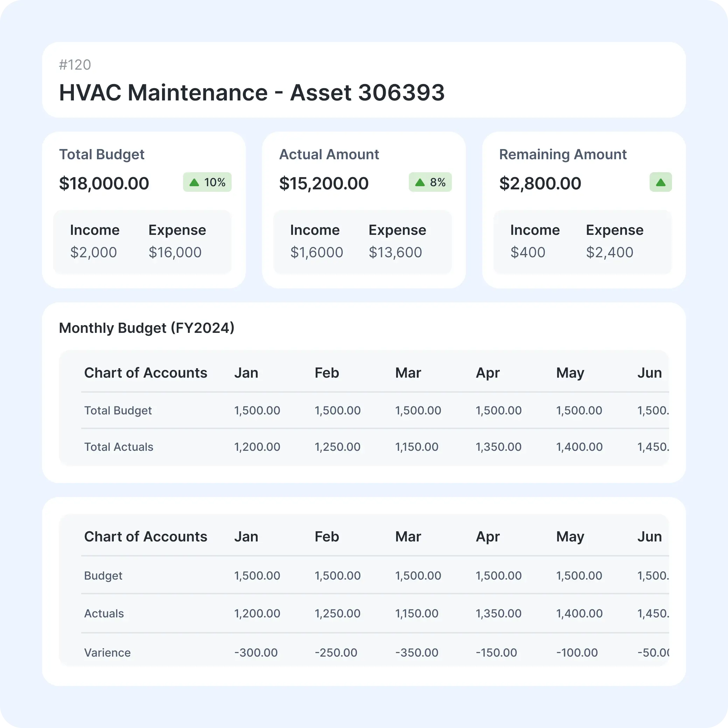Click the Varience row label

tap(107, 652)
